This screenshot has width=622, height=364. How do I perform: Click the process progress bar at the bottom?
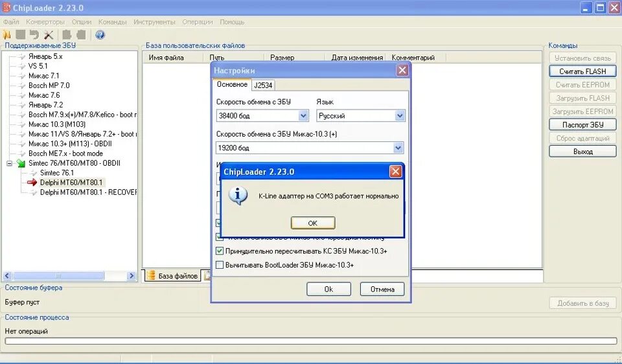pos(311,341)
